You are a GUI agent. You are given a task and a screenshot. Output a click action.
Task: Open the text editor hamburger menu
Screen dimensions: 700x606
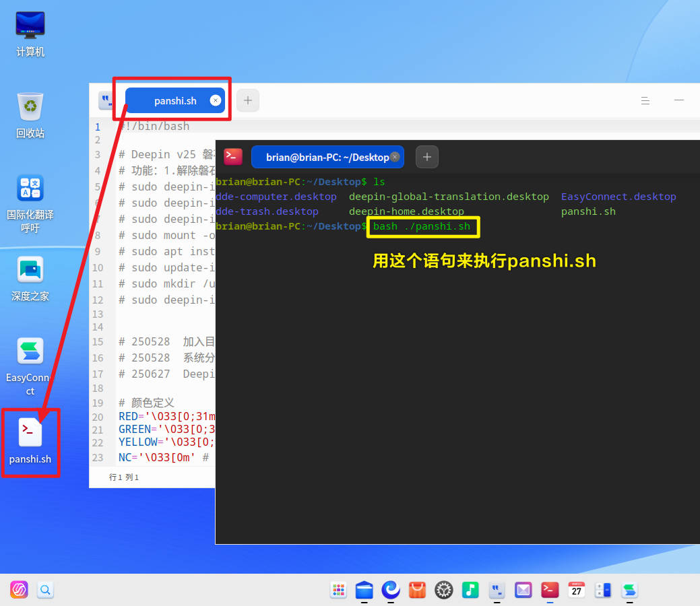tap(645, 100)
